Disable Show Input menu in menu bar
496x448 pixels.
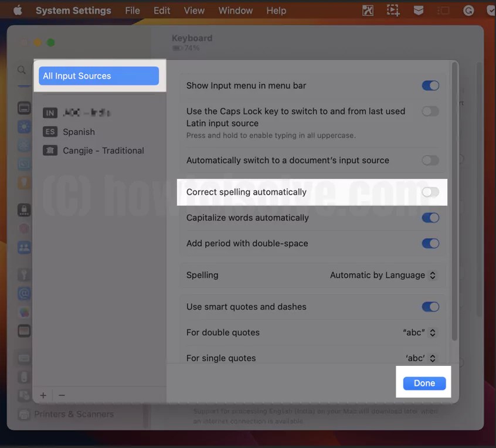(x=430, y=85)
